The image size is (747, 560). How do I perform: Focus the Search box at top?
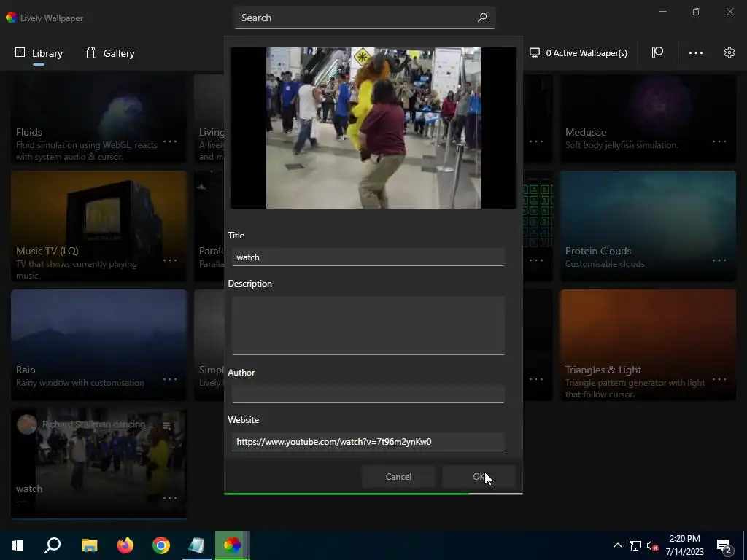pos(365,17)
